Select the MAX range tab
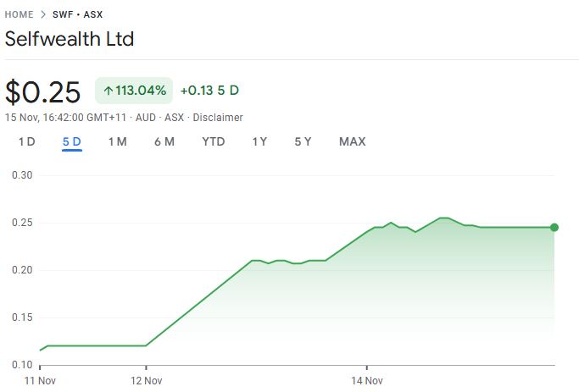 pos(353,141)
